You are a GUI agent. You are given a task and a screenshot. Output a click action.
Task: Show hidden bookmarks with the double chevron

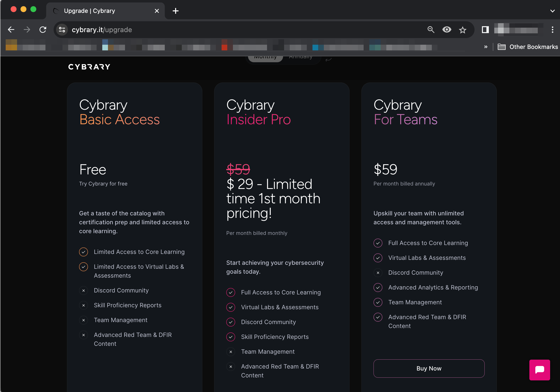(x=486, y=47)
